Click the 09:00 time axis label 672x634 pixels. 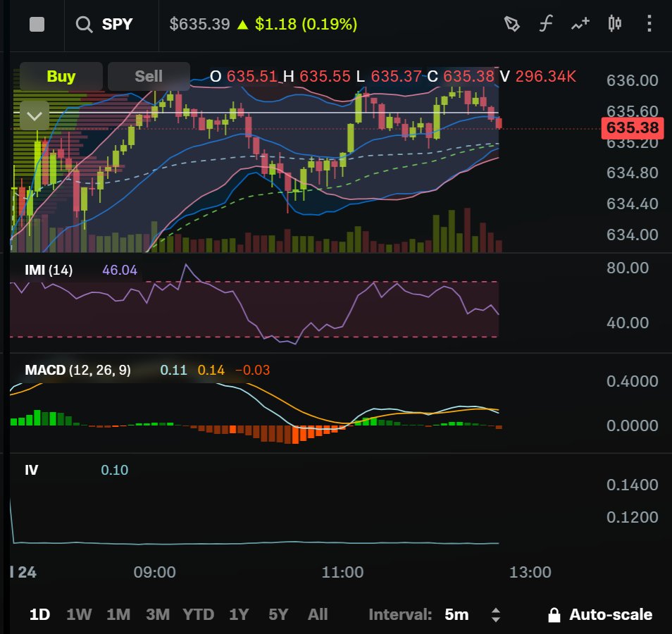(154, 572)
